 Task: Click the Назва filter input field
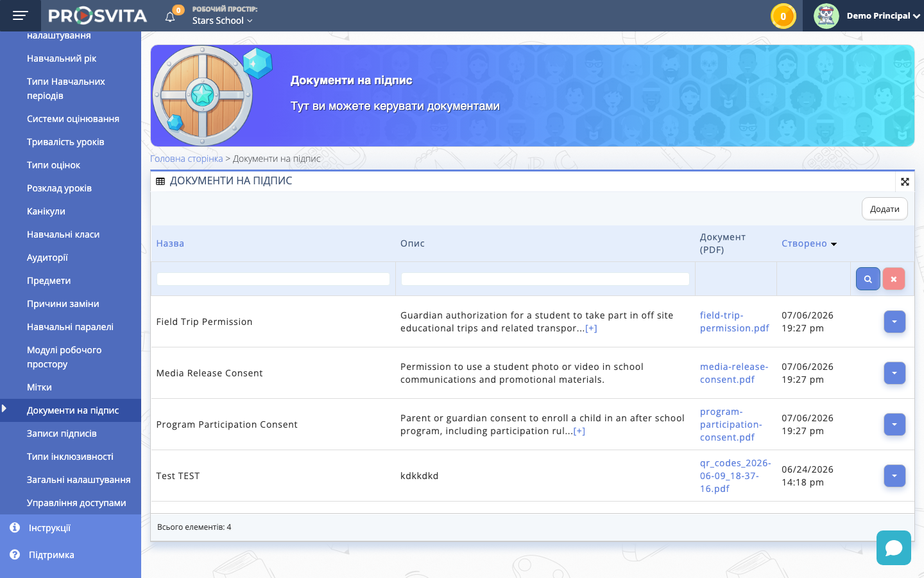[273, 279]
